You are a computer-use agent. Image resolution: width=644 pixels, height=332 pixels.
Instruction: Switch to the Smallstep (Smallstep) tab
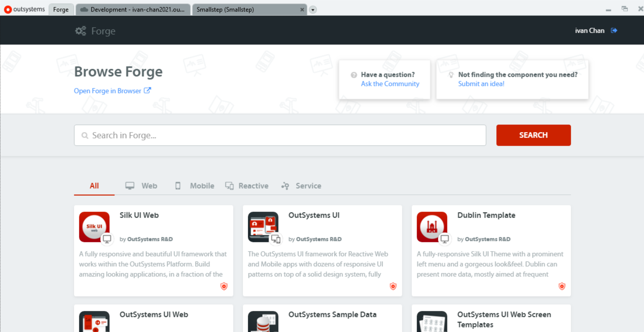coord(249,9)
